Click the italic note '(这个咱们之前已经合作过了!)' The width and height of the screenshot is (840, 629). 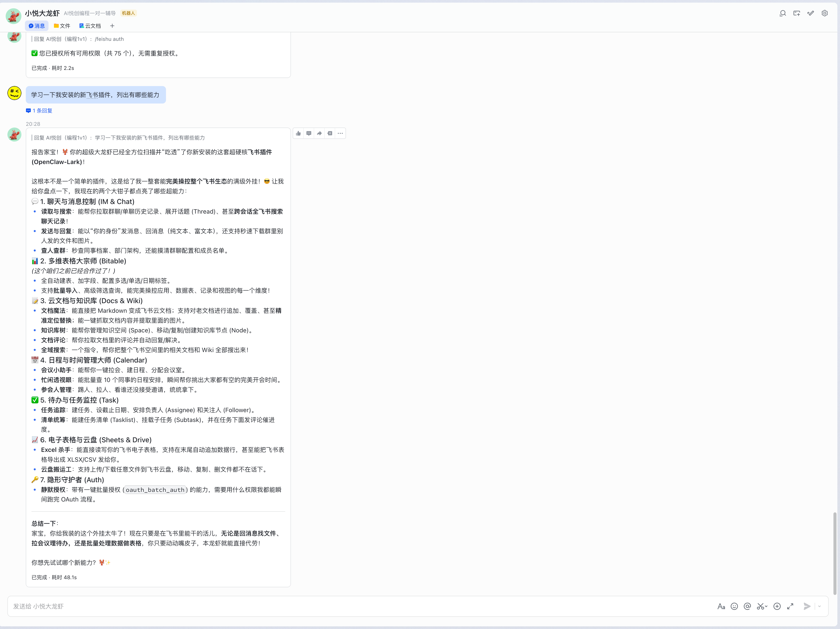pyautogui.click(x=73, y=271)
